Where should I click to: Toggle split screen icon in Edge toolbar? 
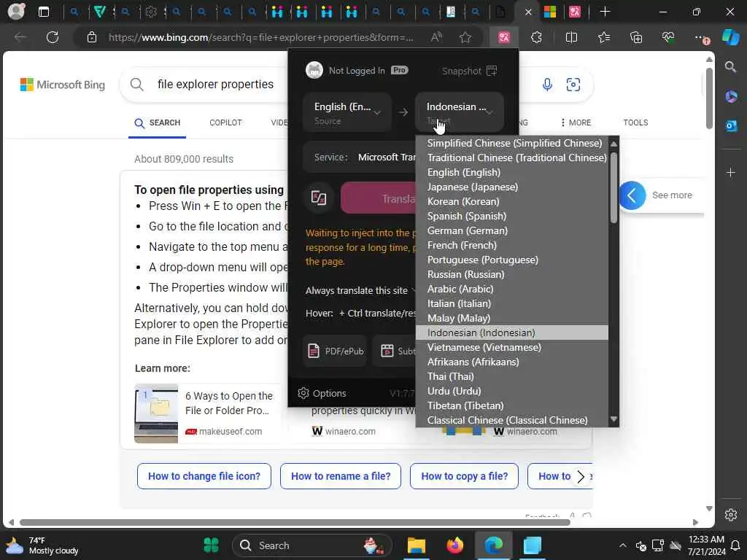coord(571,37)
